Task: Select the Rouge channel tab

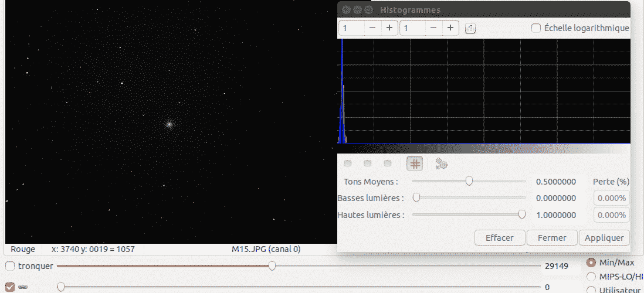Action: pos(23,248)
